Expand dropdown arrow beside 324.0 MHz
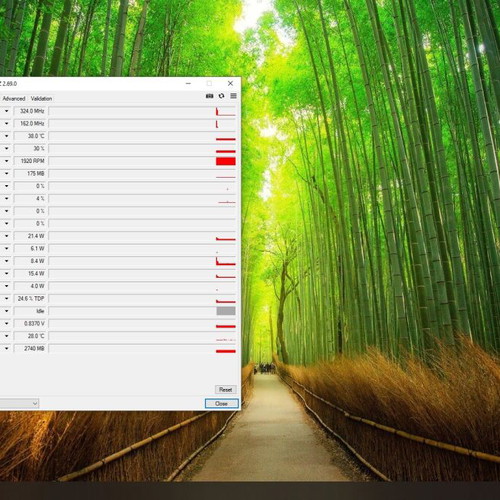This screenshot has height=500, width=500. coord(6,111)
